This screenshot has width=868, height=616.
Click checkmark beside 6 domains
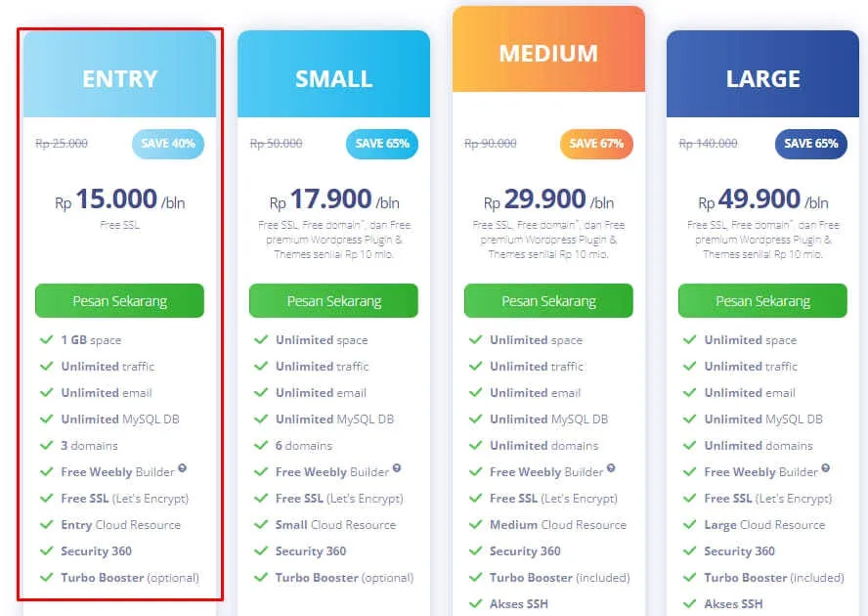click(261, 445)
